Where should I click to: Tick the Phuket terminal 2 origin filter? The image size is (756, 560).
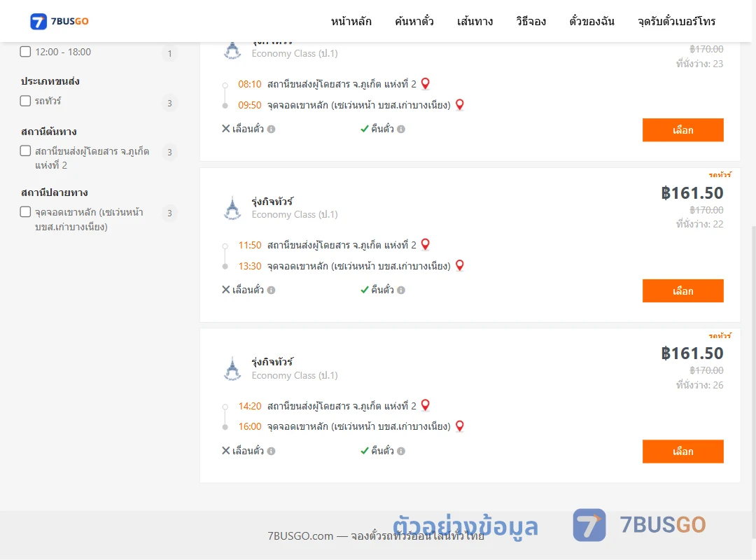click(26, 151)
